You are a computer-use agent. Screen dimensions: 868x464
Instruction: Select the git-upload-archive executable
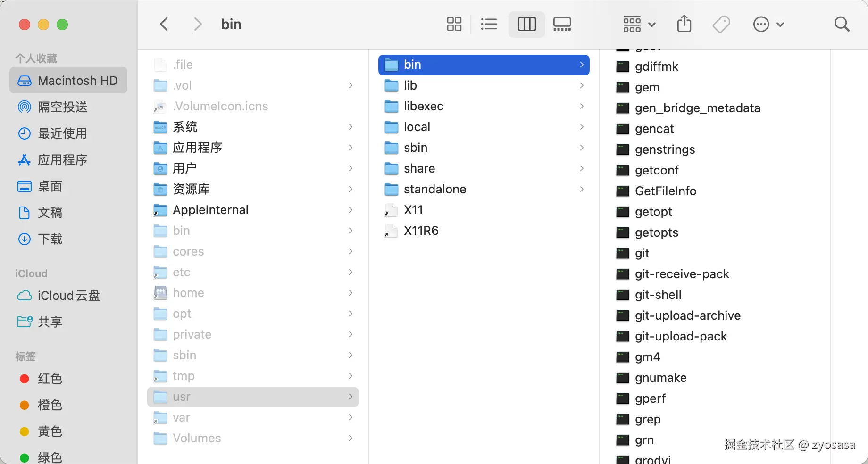[715, 315]
